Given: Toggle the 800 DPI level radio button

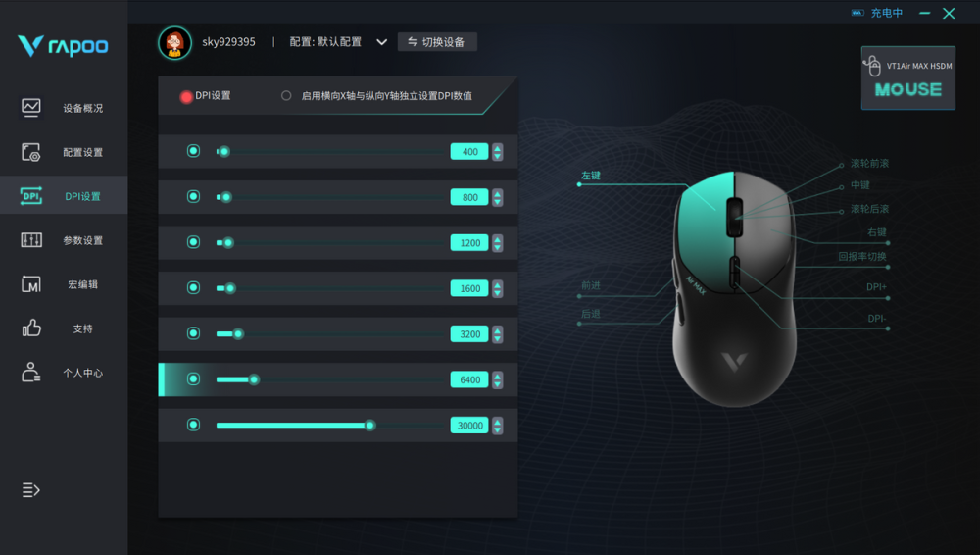Looking at the screenshot, I should pyautogui.click(x=193, y=196).
